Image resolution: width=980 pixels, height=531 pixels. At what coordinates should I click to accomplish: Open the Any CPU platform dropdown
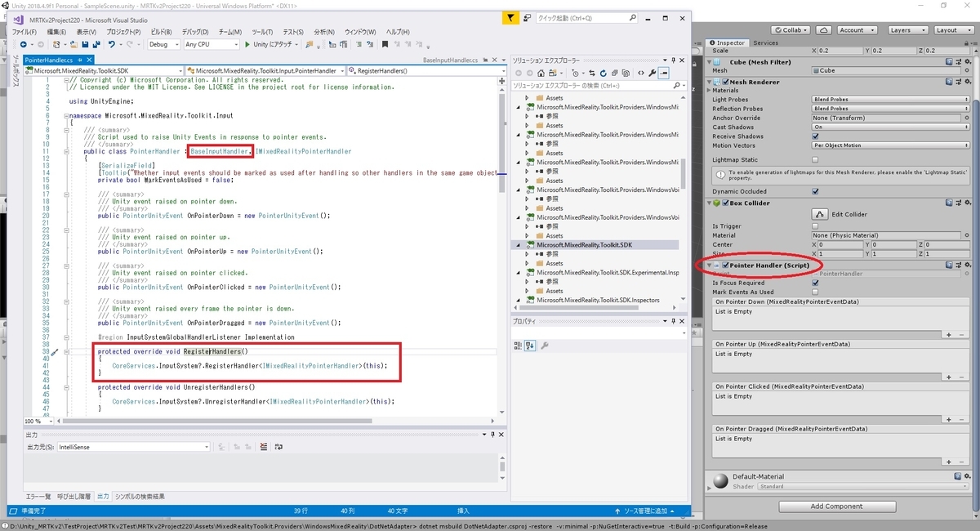(212, 44)
